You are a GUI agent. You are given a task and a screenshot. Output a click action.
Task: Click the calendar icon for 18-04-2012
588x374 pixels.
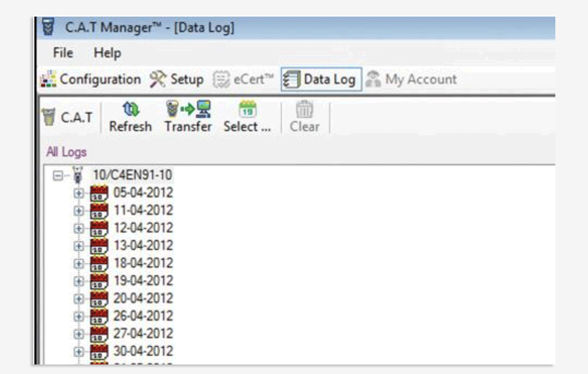point(99,264)
